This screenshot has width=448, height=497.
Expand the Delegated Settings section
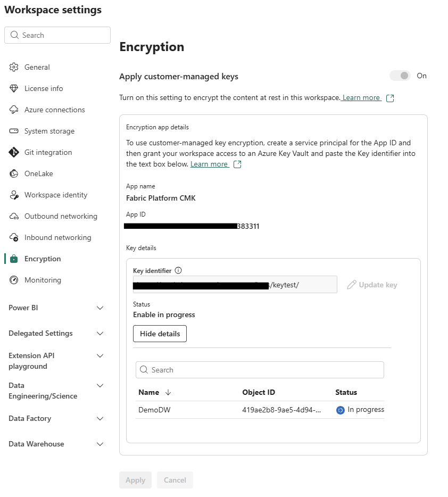pyautogui.click(x=99, y=333)
